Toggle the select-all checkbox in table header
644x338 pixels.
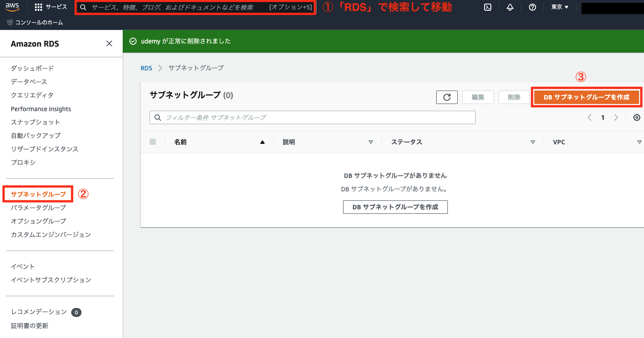(153, 142)
